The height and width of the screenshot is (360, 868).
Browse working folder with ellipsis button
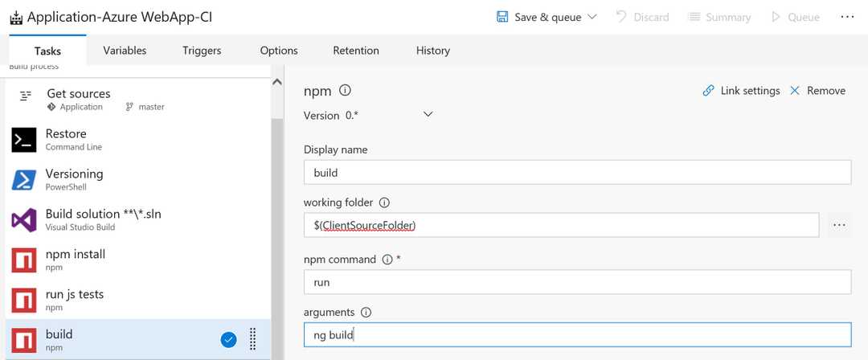[x=839, y=225]
